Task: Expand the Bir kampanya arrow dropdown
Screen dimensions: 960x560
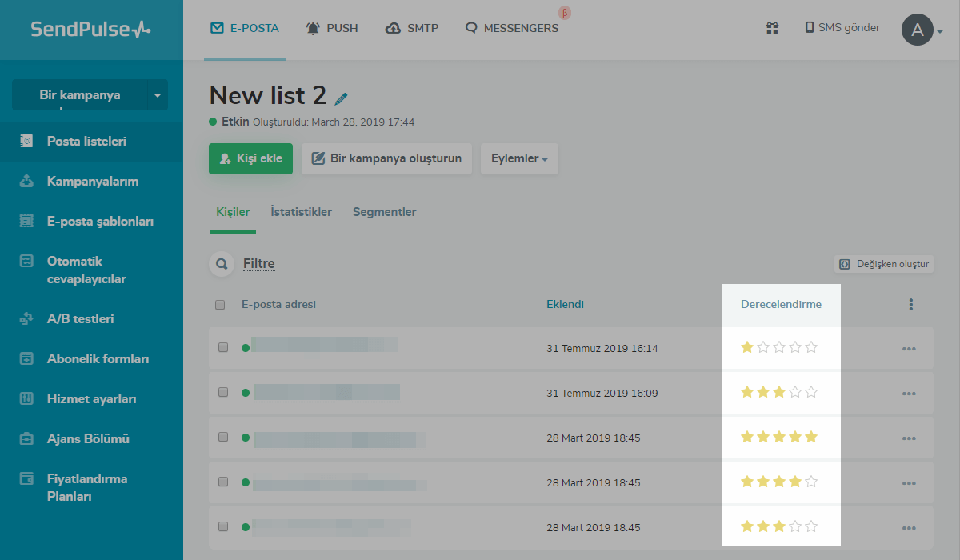Action: [x=158, y=95]
